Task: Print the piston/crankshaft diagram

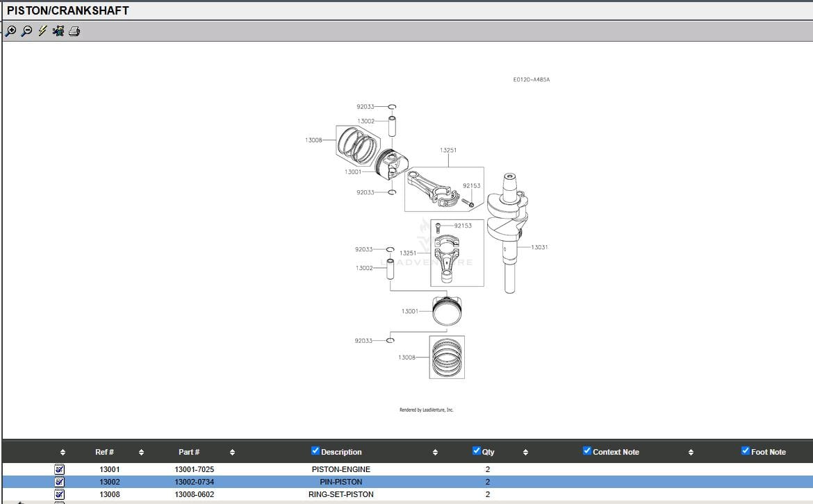Action: pos(74,31)
